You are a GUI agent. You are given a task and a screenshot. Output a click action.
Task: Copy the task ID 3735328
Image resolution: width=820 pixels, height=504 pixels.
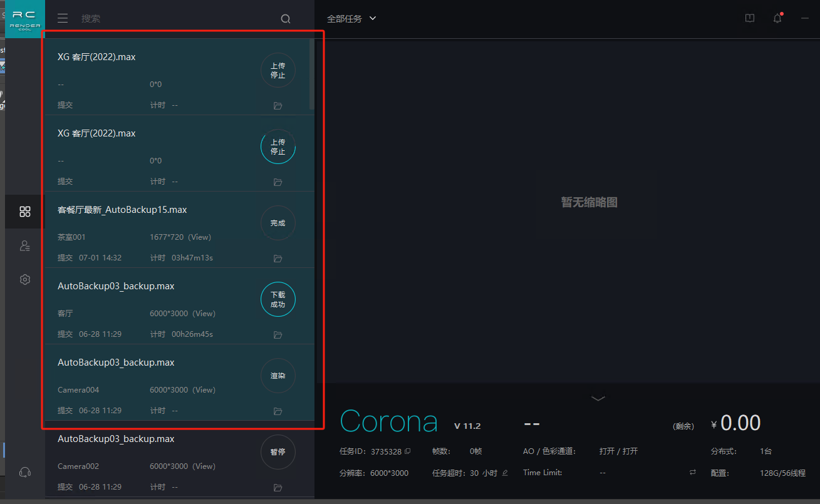click(408, 451)
